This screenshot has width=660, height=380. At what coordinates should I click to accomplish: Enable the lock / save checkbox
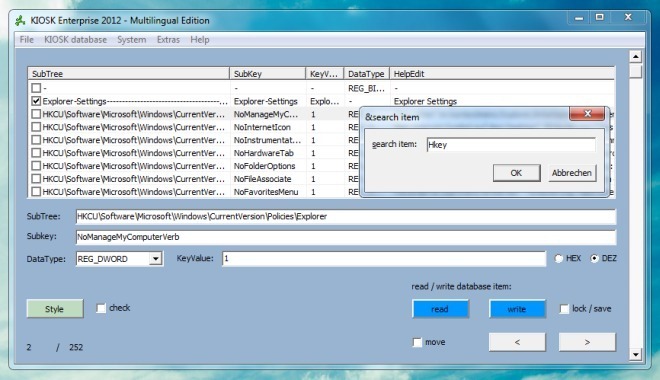[564, 309]
